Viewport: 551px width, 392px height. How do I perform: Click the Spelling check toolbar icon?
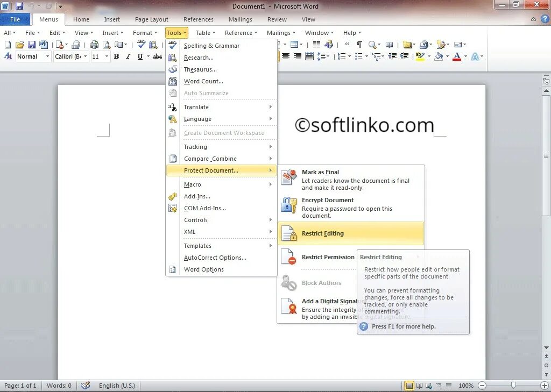pyautogui.click(x=142, y=45)
